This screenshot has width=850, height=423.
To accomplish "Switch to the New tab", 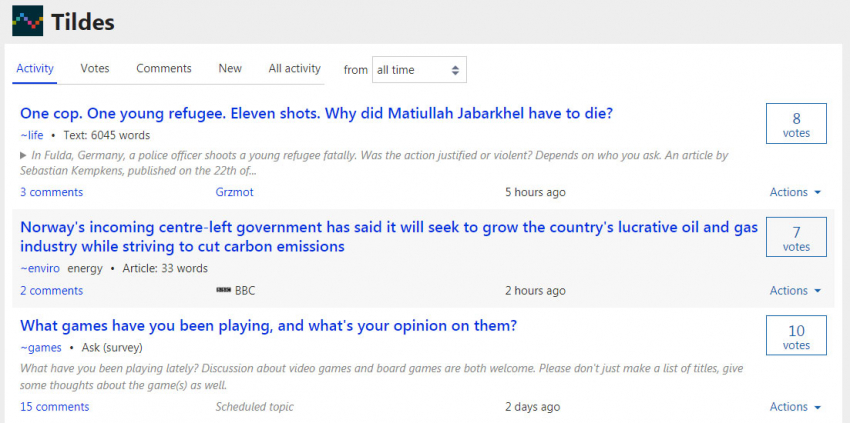I will click(230, 69).
